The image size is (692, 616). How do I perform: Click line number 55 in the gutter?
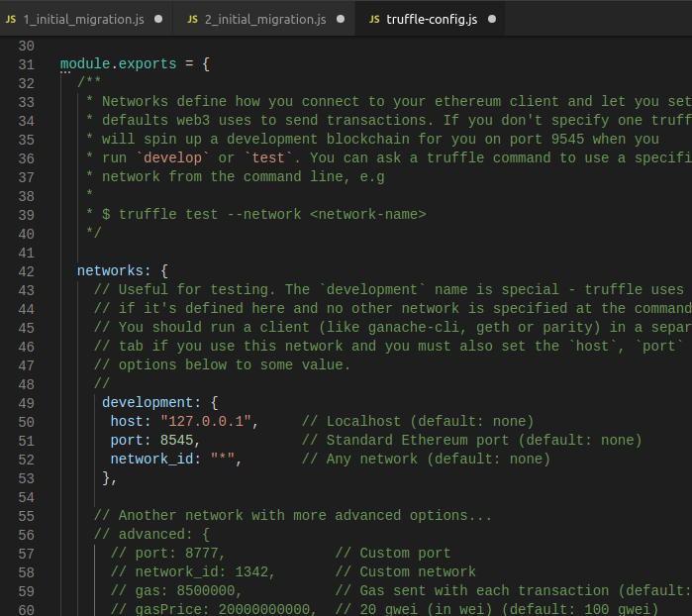click(26, 516)
